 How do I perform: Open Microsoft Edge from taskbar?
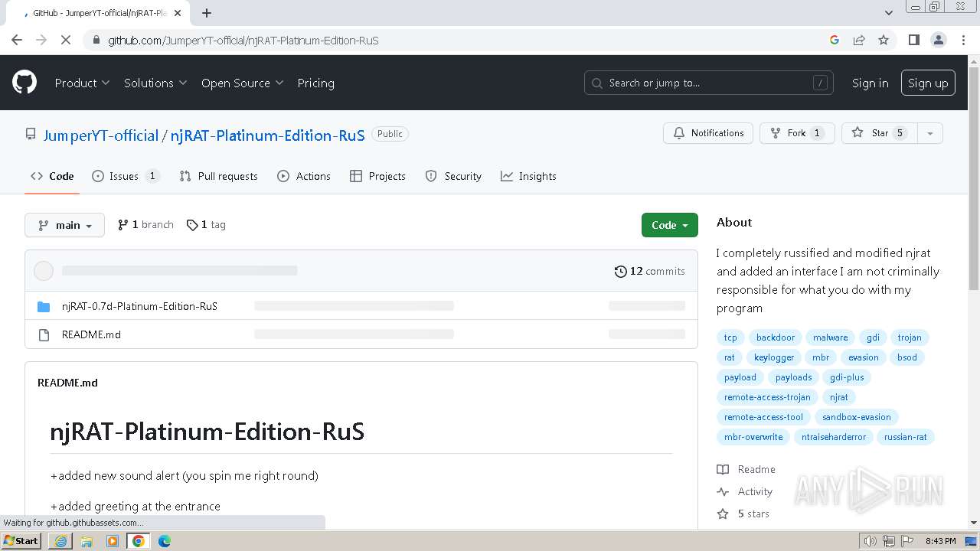tap(165, 541)
